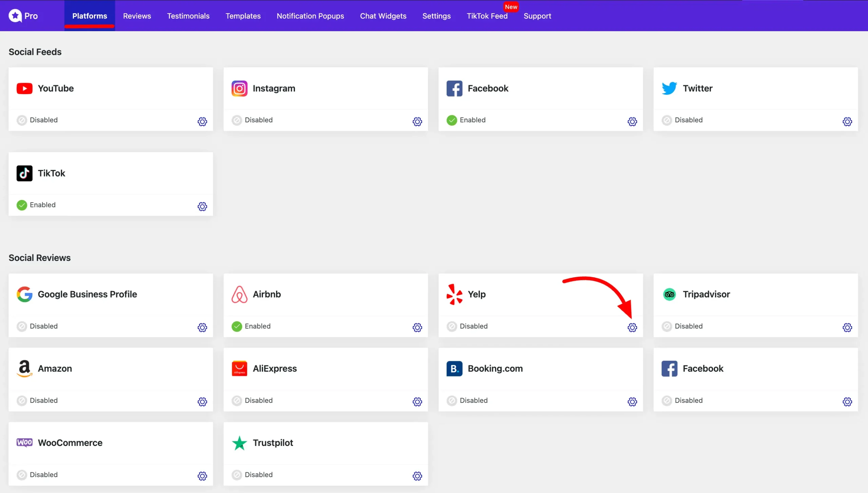The height and width of the screenshot is (493, 868).
Task: Click the Airbnb logo icon
Action: (239, 294)
